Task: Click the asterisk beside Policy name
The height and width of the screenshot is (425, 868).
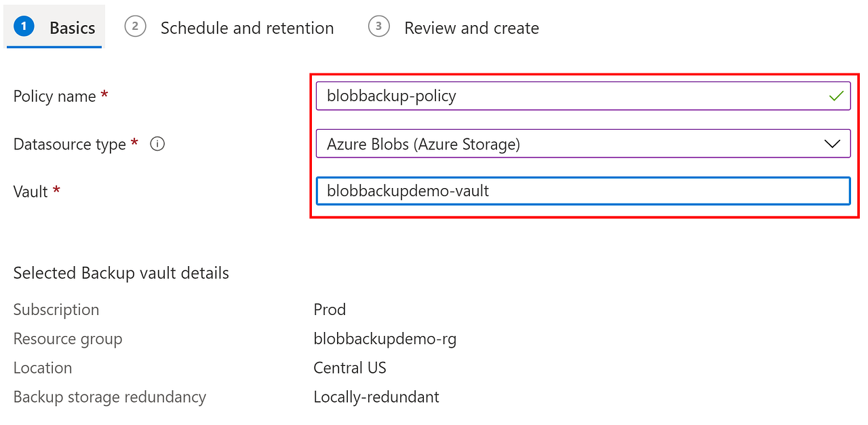Action: coord(105,96)
